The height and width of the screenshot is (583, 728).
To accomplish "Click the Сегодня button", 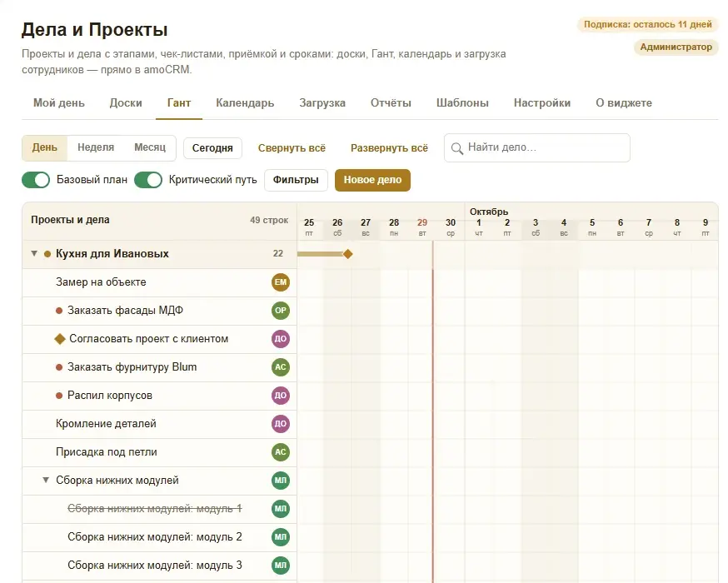I will [212, 148].
